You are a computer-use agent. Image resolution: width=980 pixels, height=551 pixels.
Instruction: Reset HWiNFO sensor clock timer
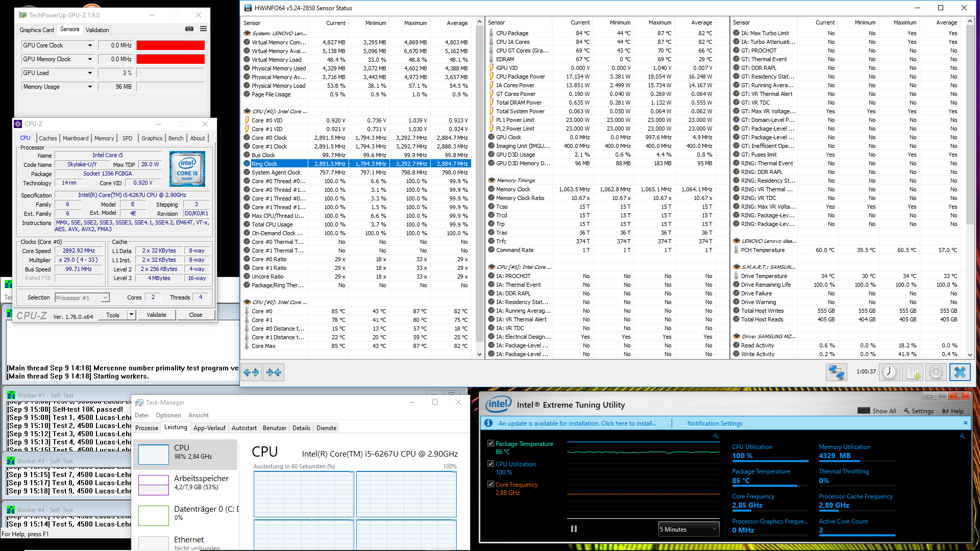pos(890,372)
